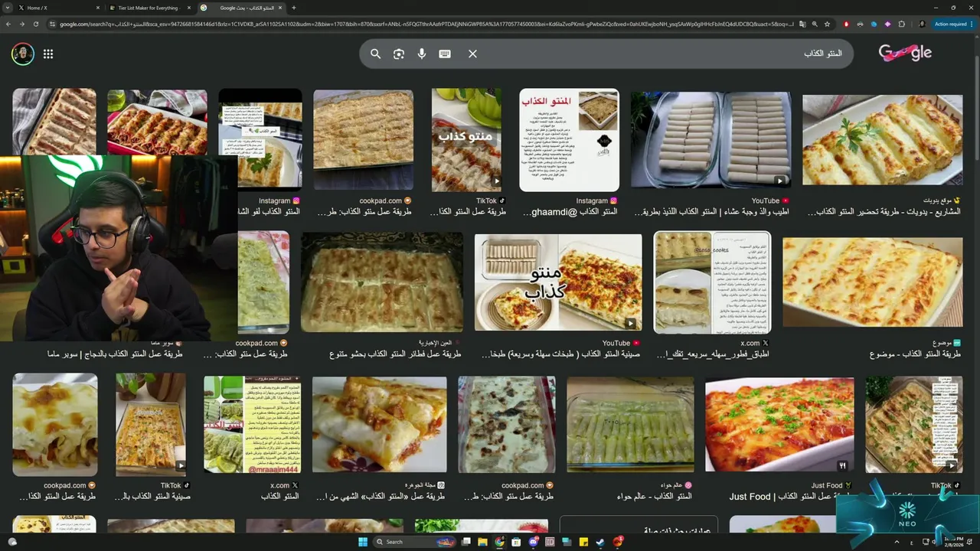Viewport: 980px width, 551px height.
Task: Click link طريقة المنتو الكذاب - موضوع
Action: (915, 354)
